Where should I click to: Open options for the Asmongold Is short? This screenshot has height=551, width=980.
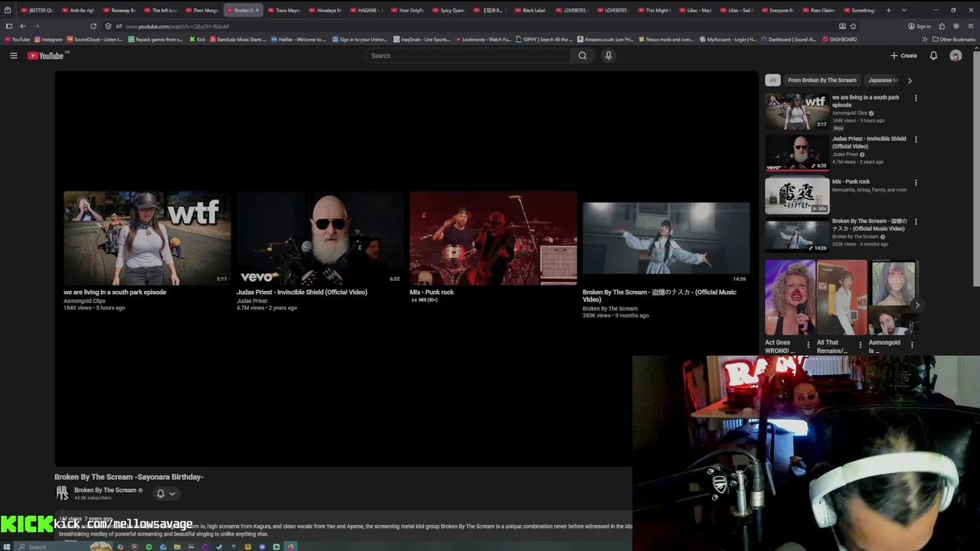pyautogui.click(x=912, y=345)
